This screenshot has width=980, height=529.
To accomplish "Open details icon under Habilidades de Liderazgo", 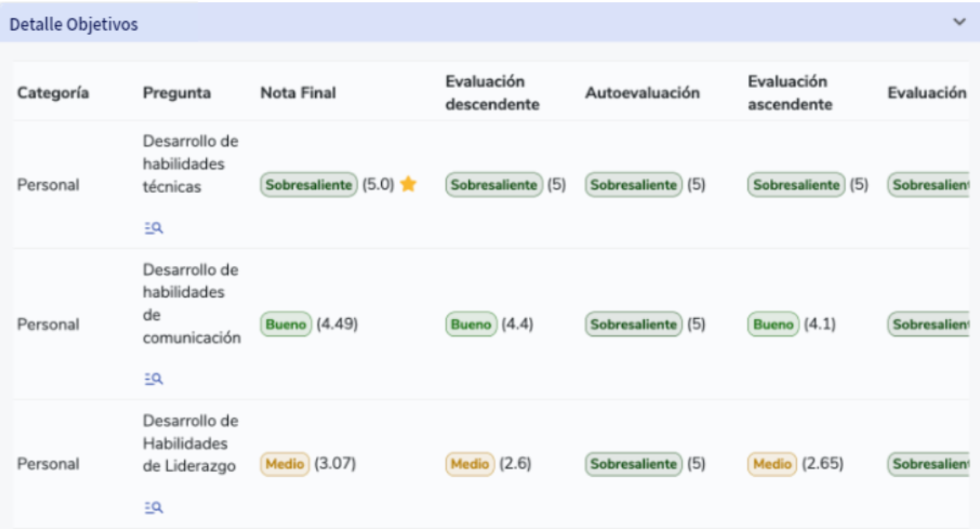I will click(153, 507).
